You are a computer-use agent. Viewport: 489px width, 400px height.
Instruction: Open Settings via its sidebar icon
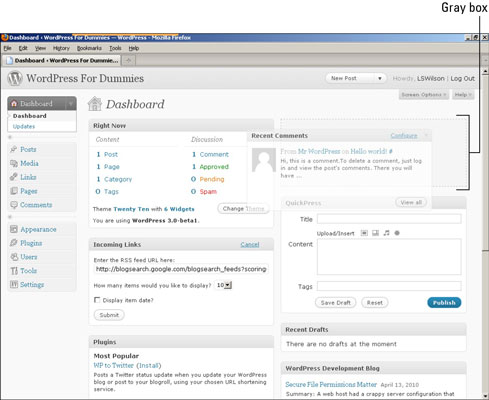click(x=14, y=284)
